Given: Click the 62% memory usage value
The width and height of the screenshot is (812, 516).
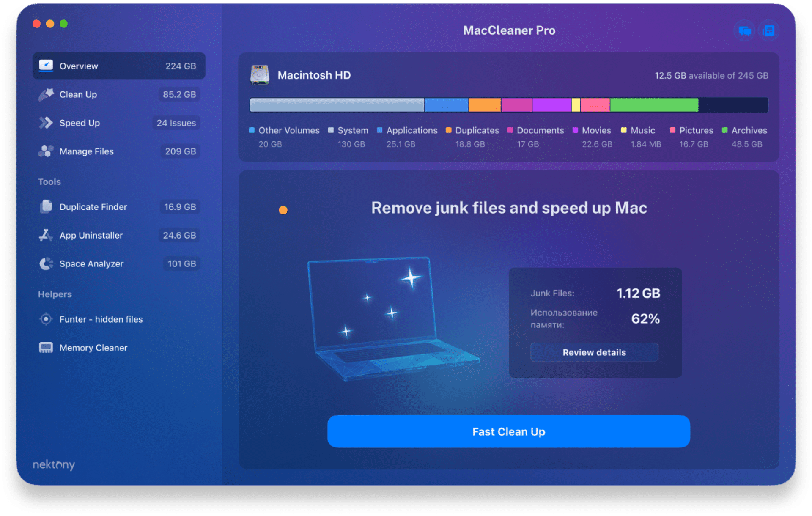Looking at the screenshot, I should (x=645, y=318).
